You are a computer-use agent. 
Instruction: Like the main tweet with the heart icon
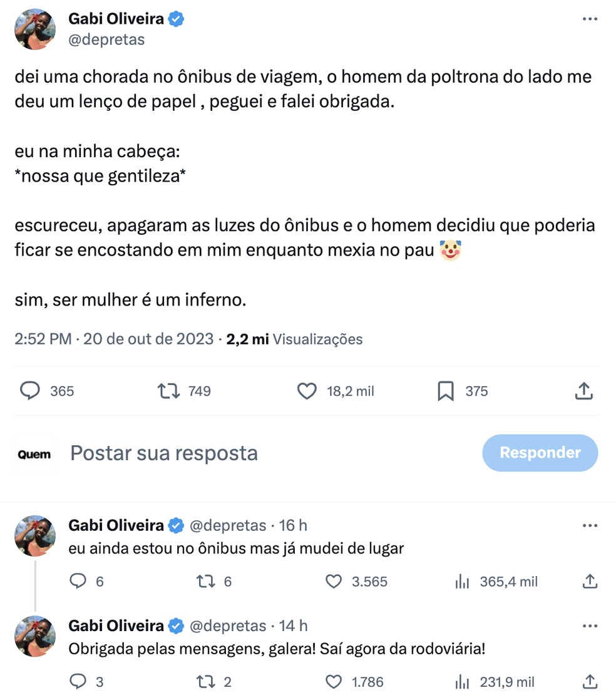point(307,391)
